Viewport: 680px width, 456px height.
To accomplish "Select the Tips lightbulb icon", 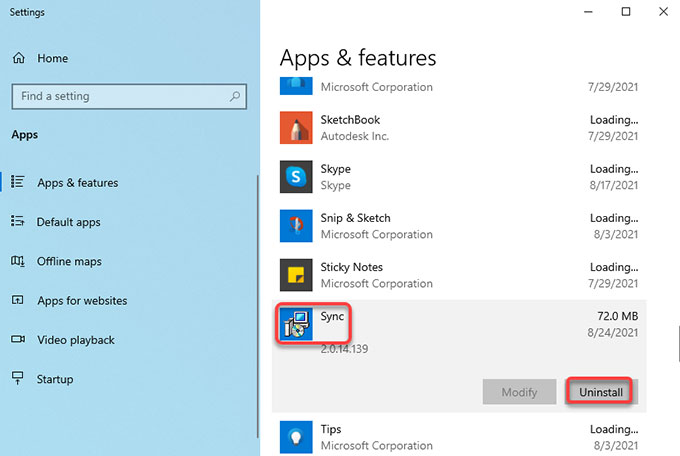I will tap(296, 437).
